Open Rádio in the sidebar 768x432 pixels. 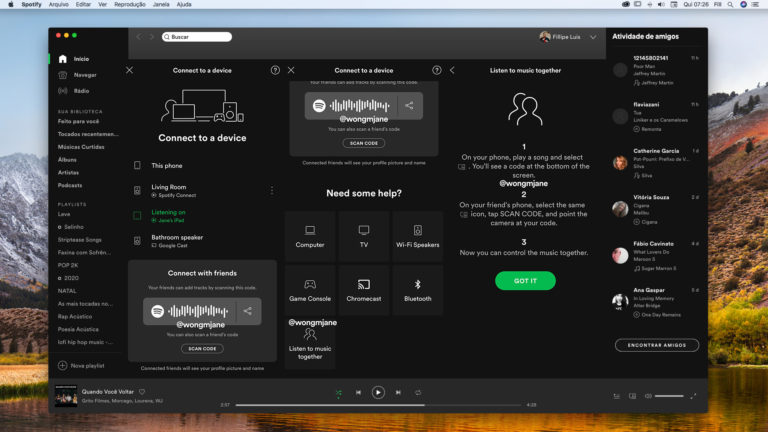click(74, 91)
